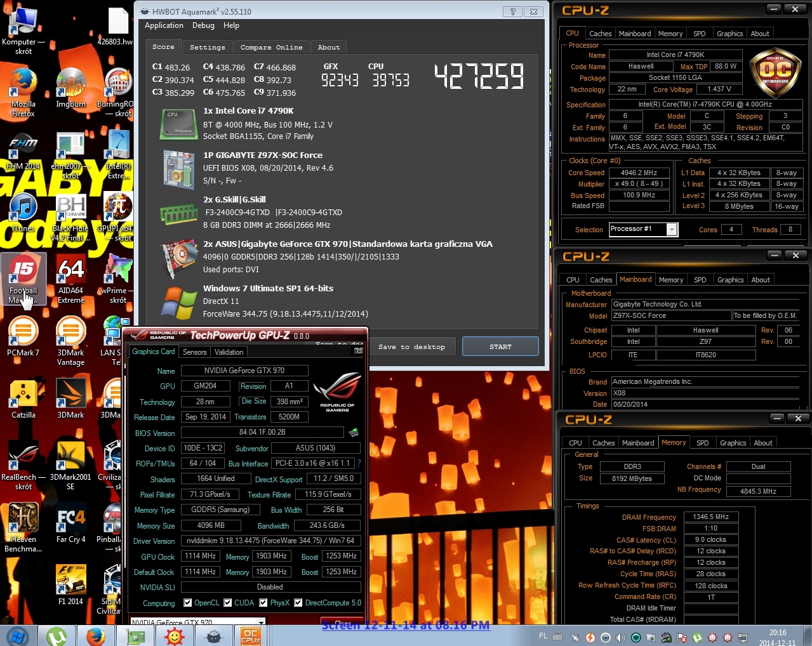This screenshot has width=812, height=646.
Task: Click the volume speaker tray icon
Action: tap(620, 637)
